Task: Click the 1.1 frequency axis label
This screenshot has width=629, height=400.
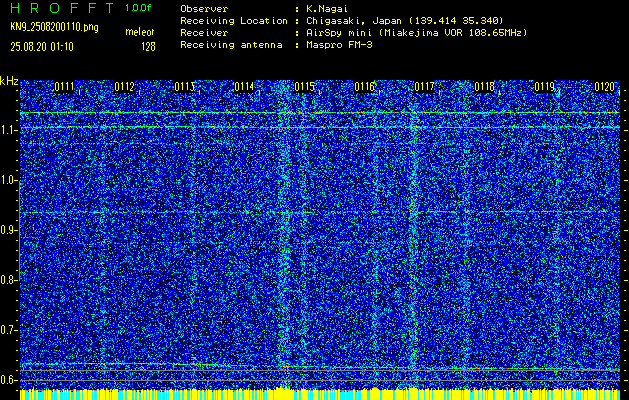Action: 7,130
